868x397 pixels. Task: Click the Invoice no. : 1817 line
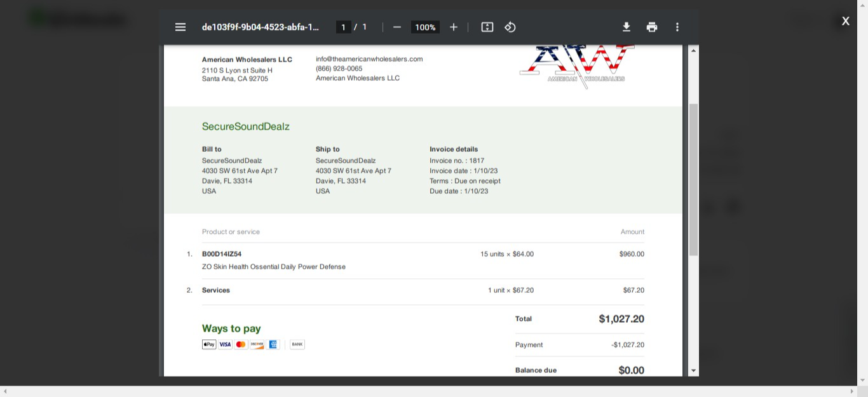457,161
